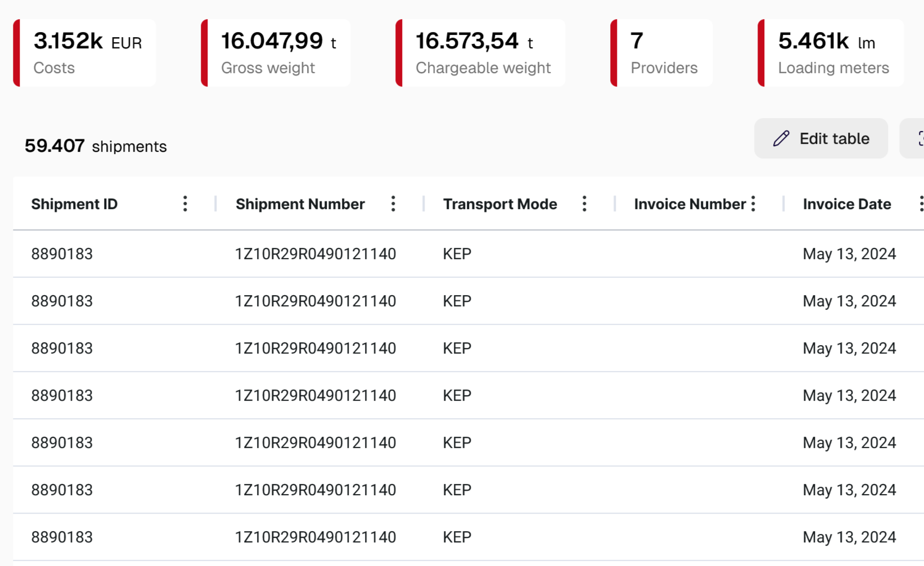
Task: Click the 59.407 shipments count
Action: click(96, 146)
